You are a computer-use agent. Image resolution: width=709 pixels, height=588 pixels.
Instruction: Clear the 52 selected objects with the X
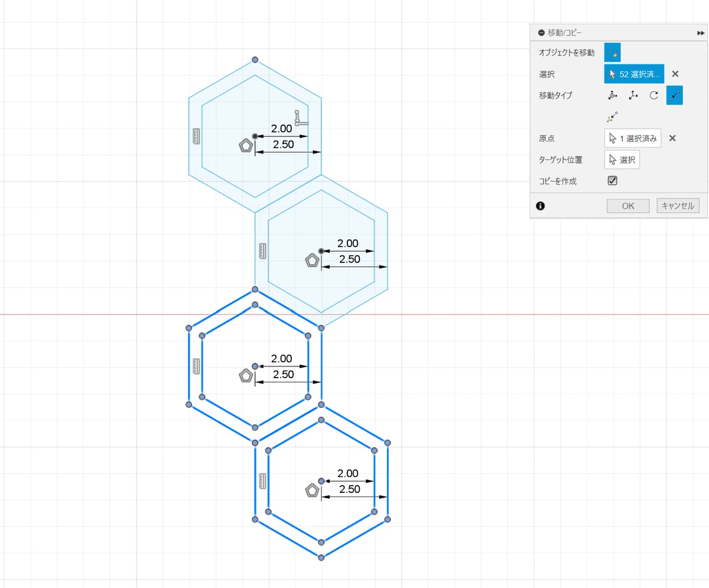tap(675, 74)
